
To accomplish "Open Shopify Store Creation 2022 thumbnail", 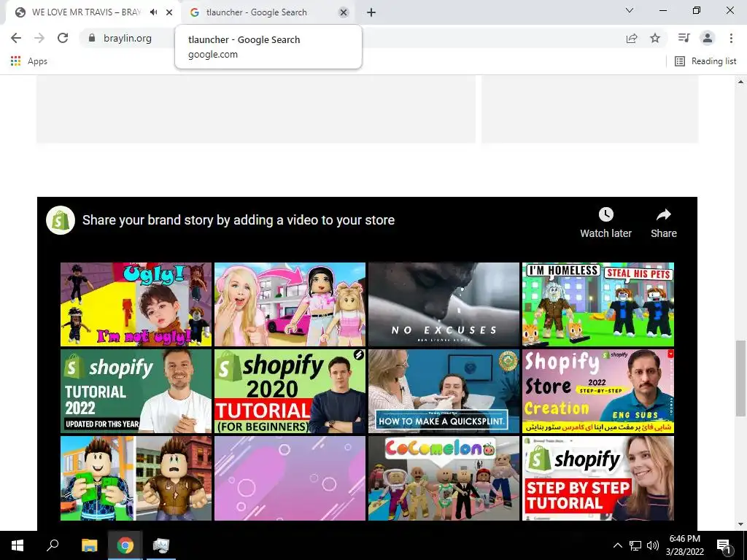I will coord(598,391).
